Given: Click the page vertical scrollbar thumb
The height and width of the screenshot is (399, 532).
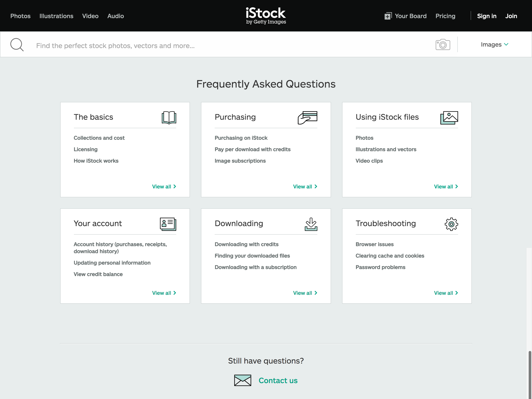Looking at the screenshot, I should (x=530, y=375).
